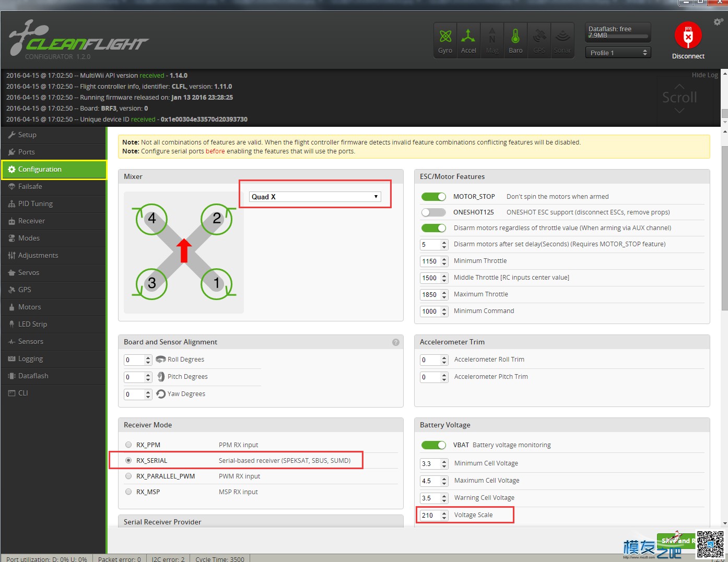
Task: Click the Quad X motor layout diagram
Action: (x=184, y=253)
